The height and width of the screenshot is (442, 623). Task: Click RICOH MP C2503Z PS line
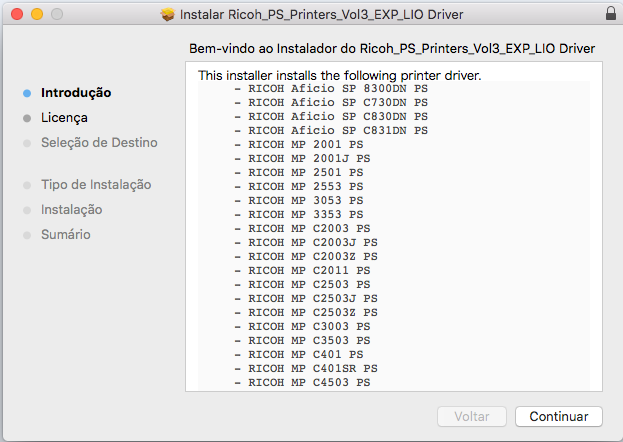[x=306, y=312]
